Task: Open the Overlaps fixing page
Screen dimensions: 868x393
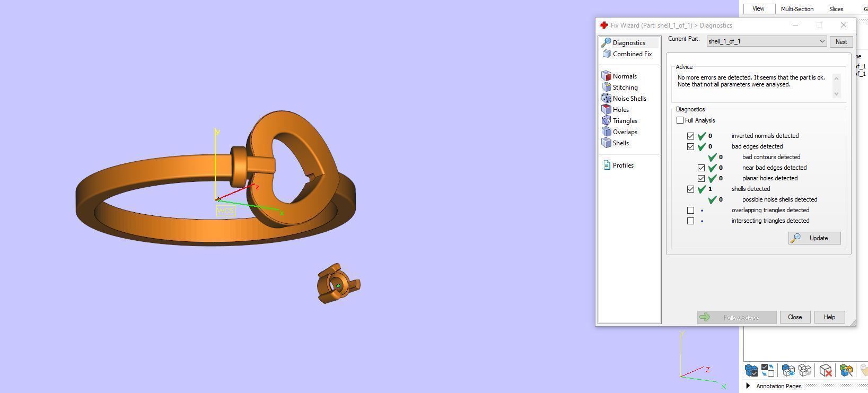Action: pos(620,132)
